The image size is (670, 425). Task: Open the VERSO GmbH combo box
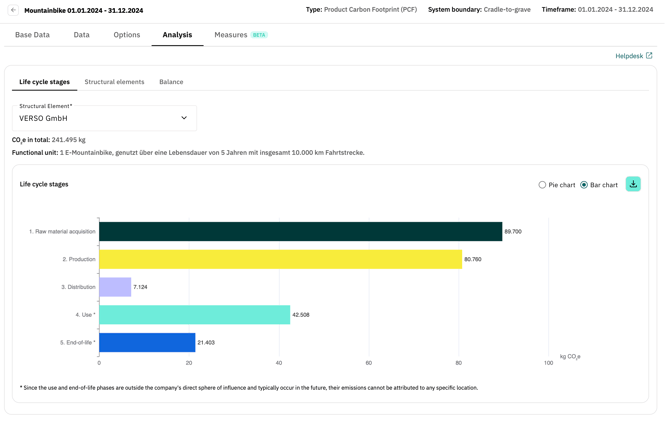100,118
